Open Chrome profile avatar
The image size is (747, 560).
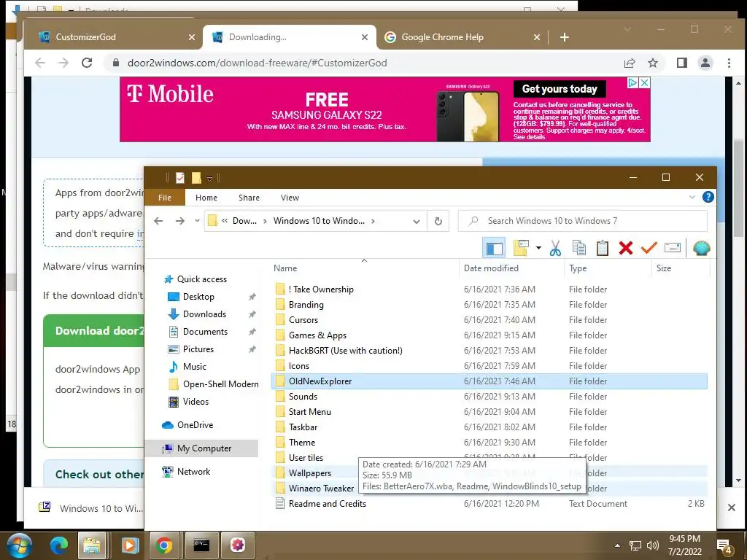(705, 63)
